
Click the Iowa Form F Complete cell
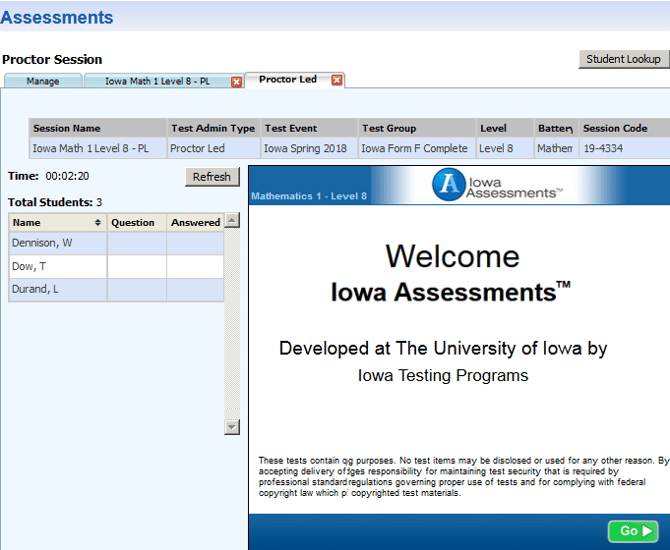pos(417,148)
